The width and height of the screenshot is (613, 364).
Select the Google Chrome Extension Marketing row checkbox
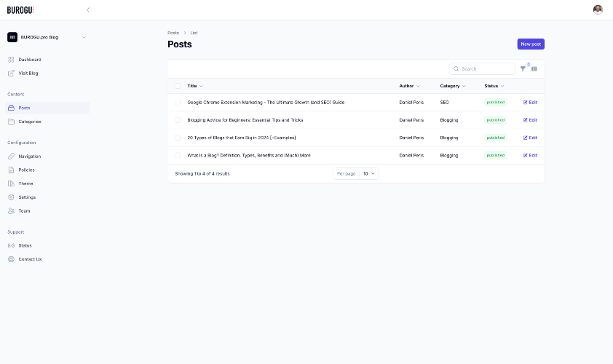[178, 103]
